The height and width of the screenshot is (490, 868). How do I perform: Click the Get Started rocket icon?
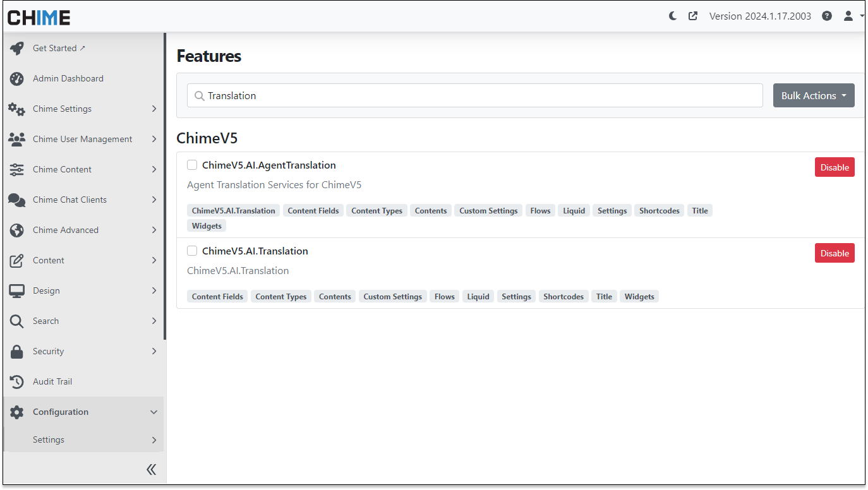pyautogui.click(x=17, y=49)
